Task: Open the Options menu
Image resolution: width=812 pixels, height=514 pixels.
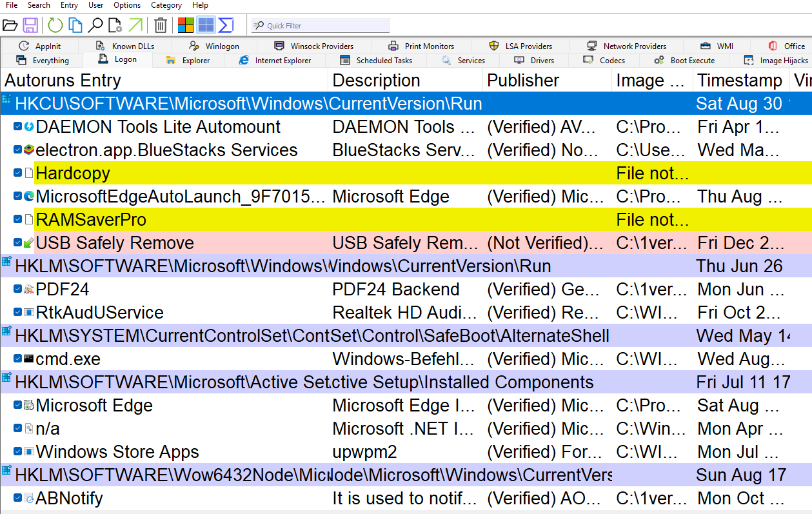Action: click(x=127, y=5)
